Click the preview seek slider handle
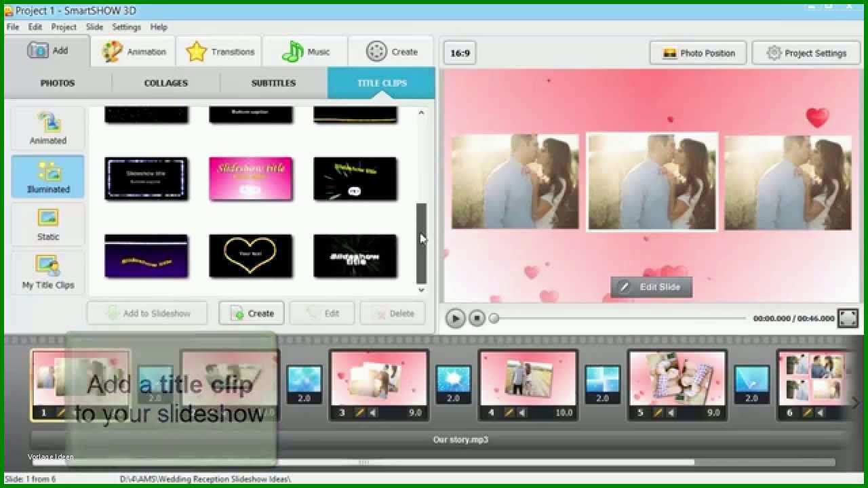 pos(494,318)
